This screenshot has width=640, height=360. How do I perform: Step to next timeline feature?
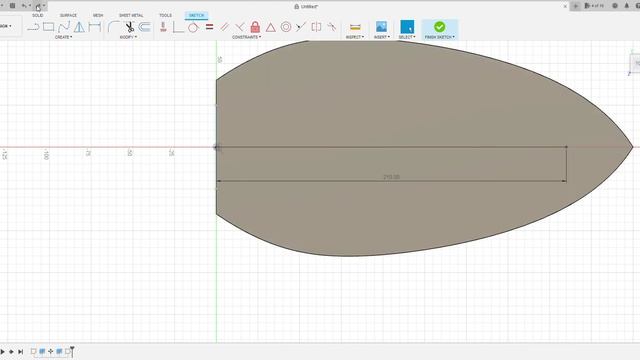11,351
